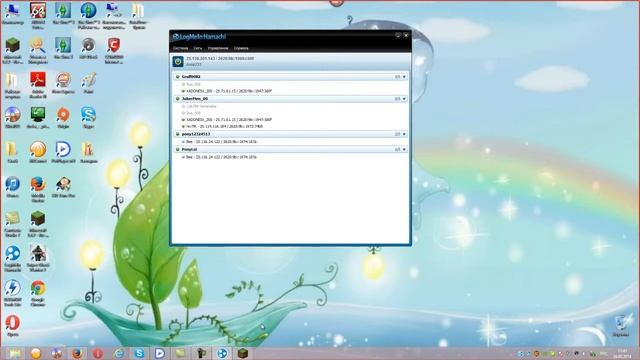Open dropdown arrow of the first network row
This screenshot has height=360, width=640.
click(404, 77)
